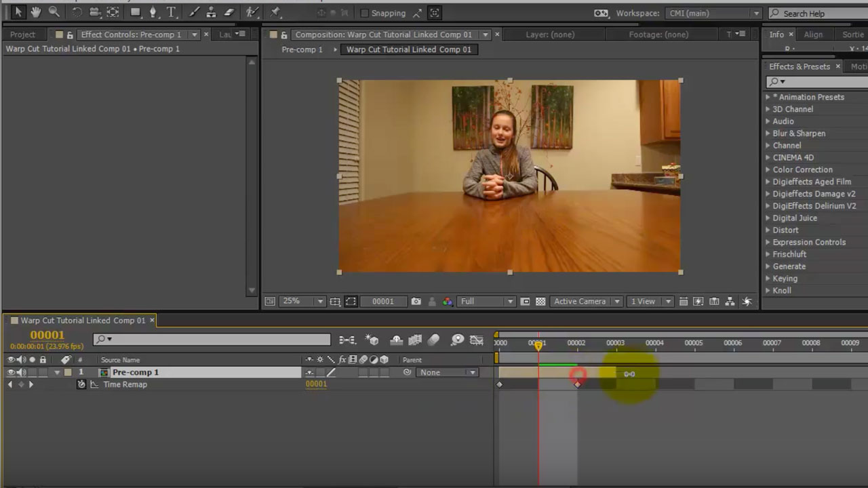Toggle the Time Remap graph editor set

[x=94, y=384]
